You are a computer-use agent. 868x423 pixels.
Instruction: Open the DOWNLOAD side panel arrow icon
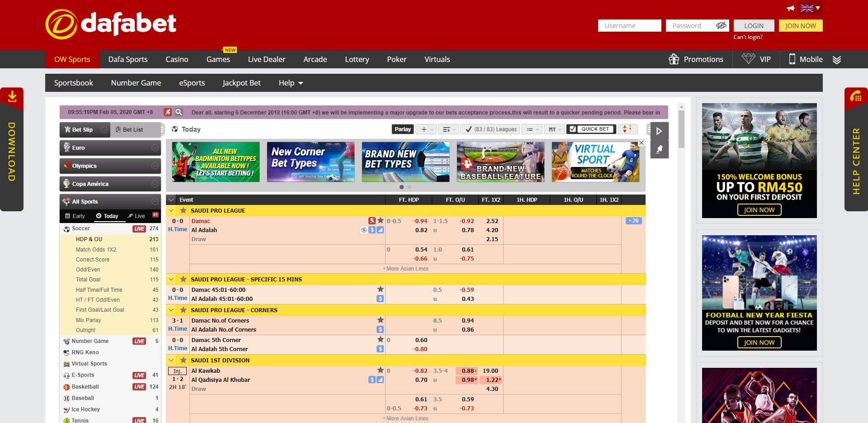(x=12, y=96)
